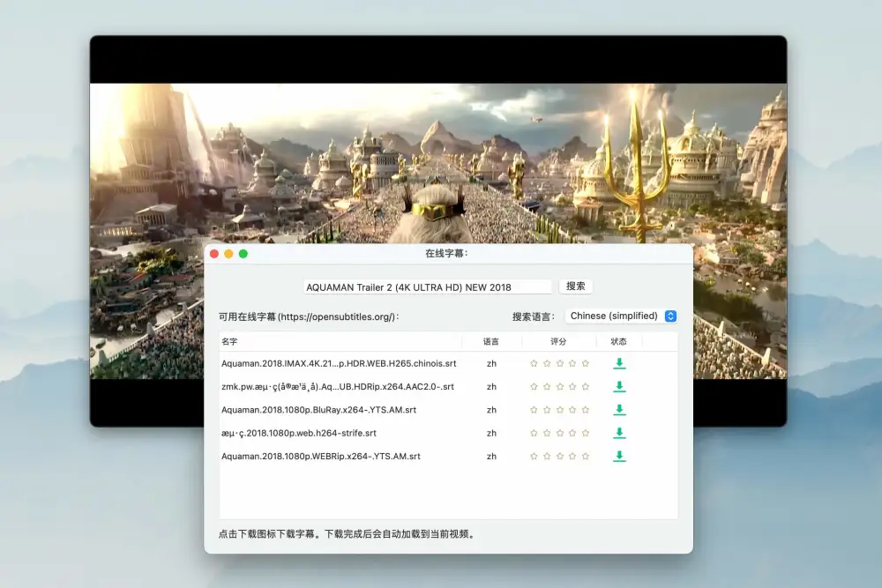
Task: Sort by the 语言 column header
Action: (491, 341)
